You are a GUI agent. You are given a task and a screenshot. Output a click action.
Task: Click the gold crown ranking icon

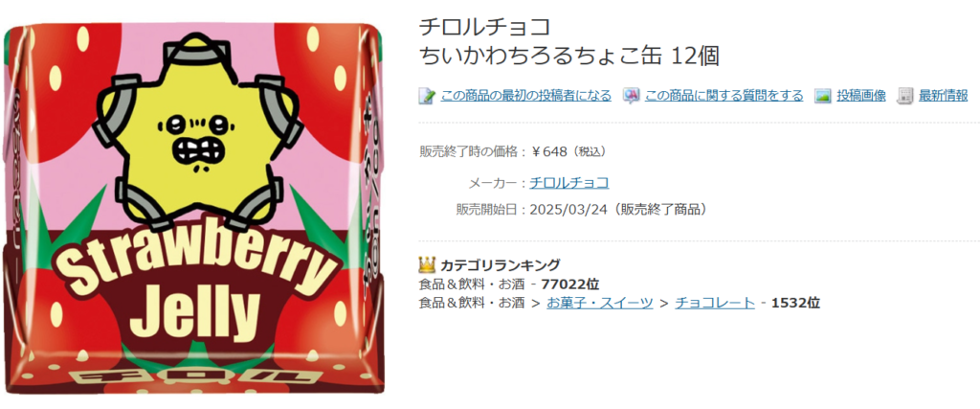click(x=426, y=264)
